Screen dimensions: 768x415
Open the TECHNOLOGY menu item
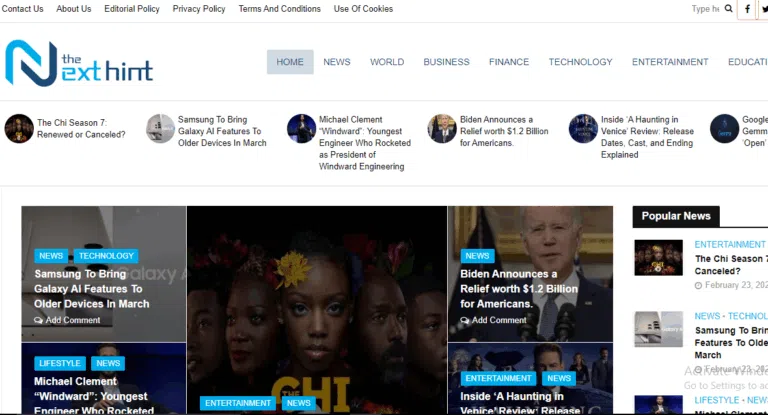[x=580, y=62]
